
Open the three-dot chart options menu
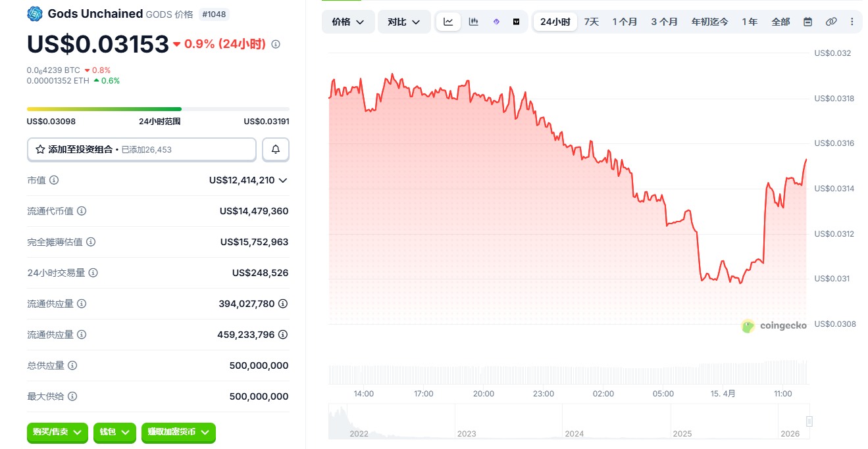pos(853,22)
